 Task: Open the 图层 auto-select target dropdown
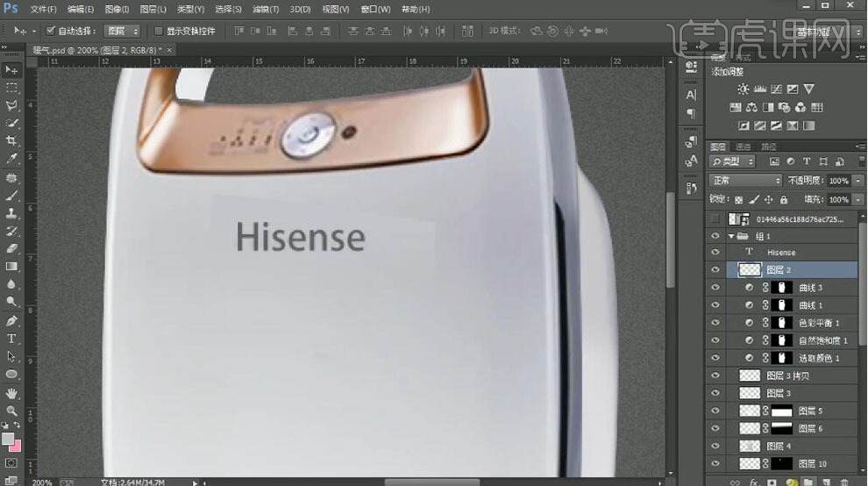123,31
